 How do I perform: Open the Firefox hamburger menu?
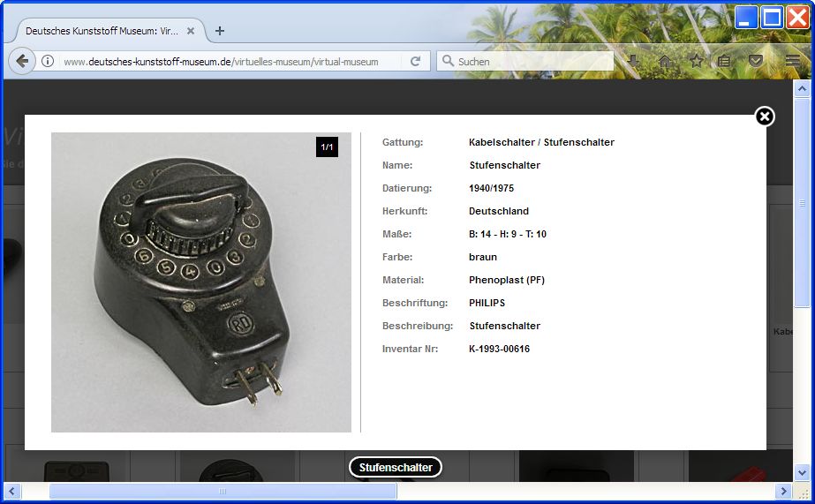[x=793, y=61]
